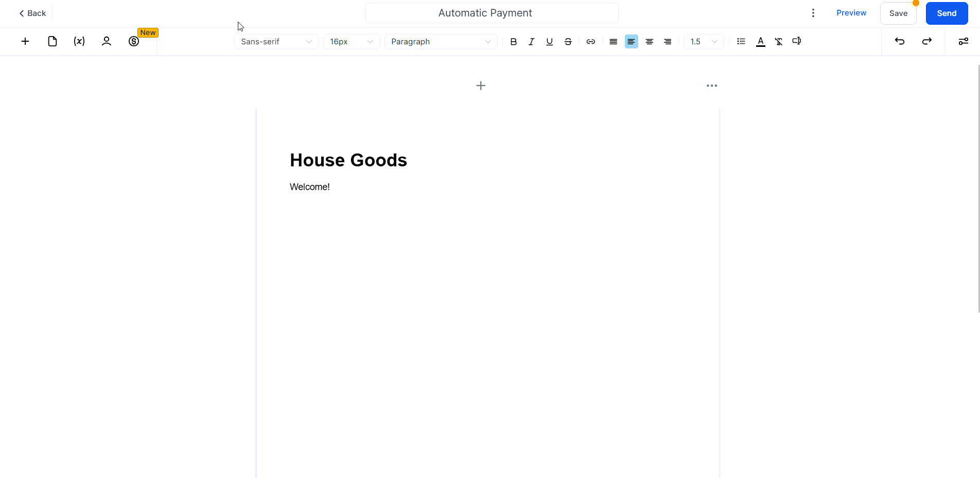Undo the last change
Screen dimensions: 980x479
click(899, 41)
